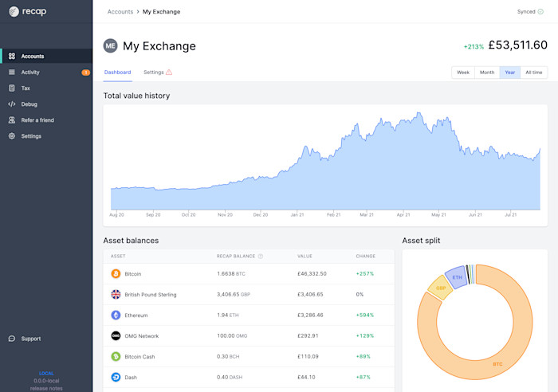Click the +87% Dash change
The height and width of the screenshot is (392, 558).
point(363,377)
